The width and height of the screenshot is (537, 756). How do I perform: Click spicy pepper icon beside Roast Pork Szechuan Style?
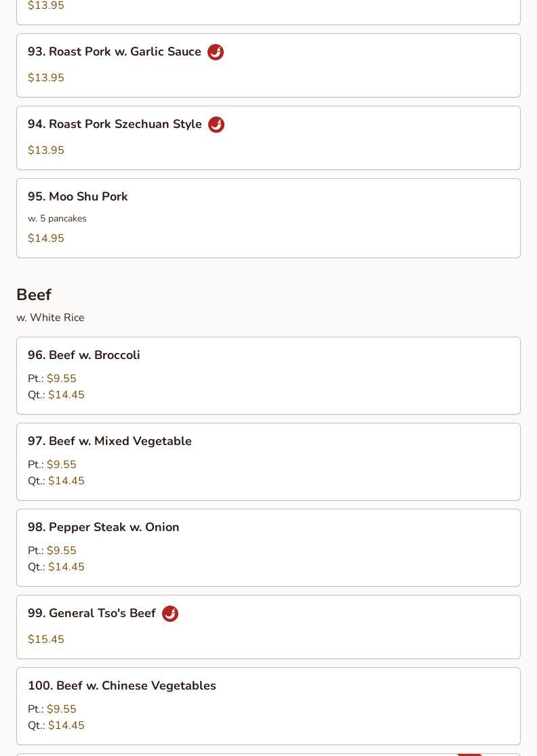[216, 125]
